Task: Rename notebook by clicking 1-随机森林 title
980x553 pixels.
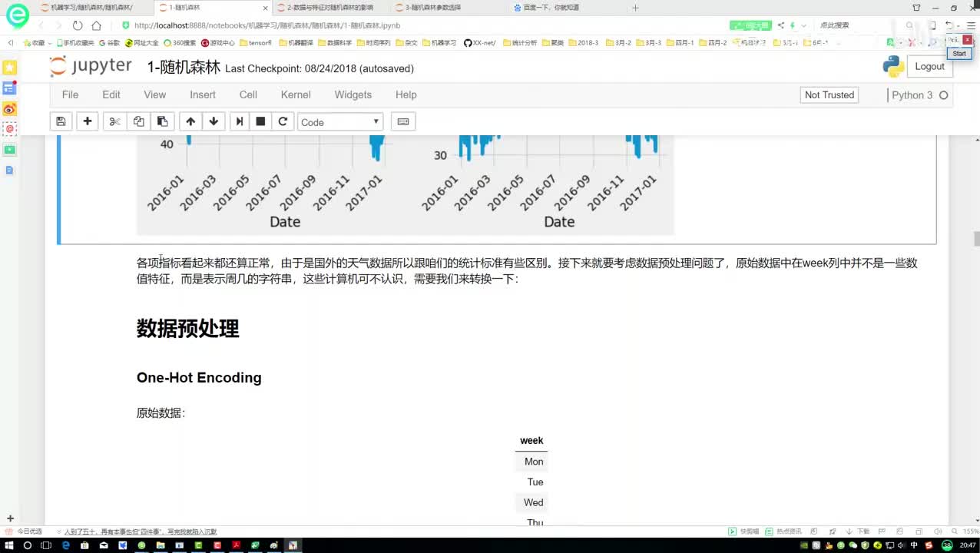Action: coord(184,68)
